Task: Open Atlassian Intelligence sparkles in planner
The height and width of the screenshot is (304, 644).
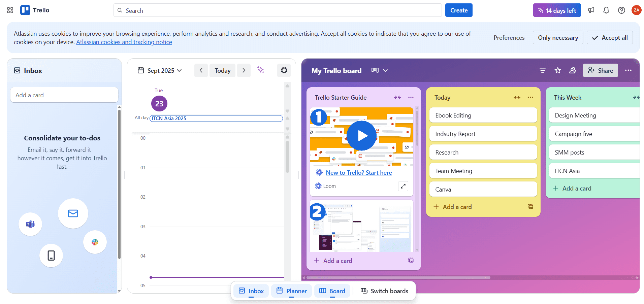Action: pos(260,70)
